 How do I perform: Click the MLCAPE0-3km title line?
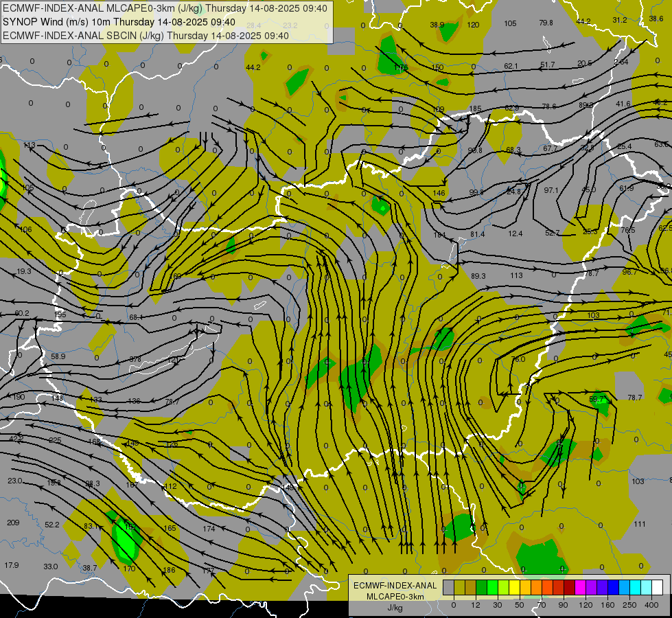coord(165,8)
